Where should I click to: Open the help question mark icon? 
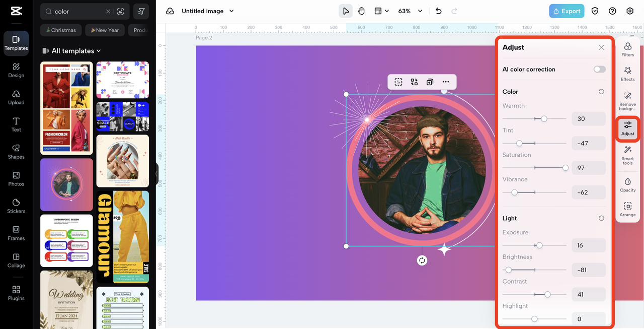coord(612,11)
